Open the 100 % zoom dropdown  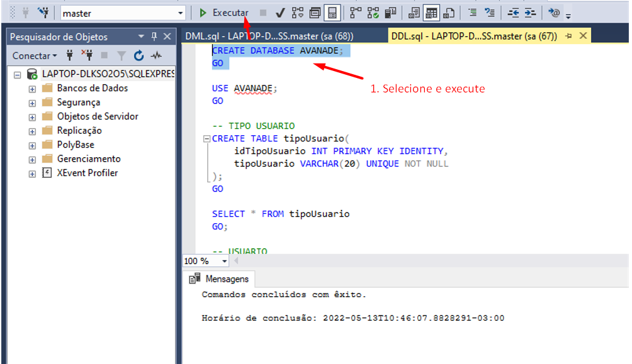point(224,261)
